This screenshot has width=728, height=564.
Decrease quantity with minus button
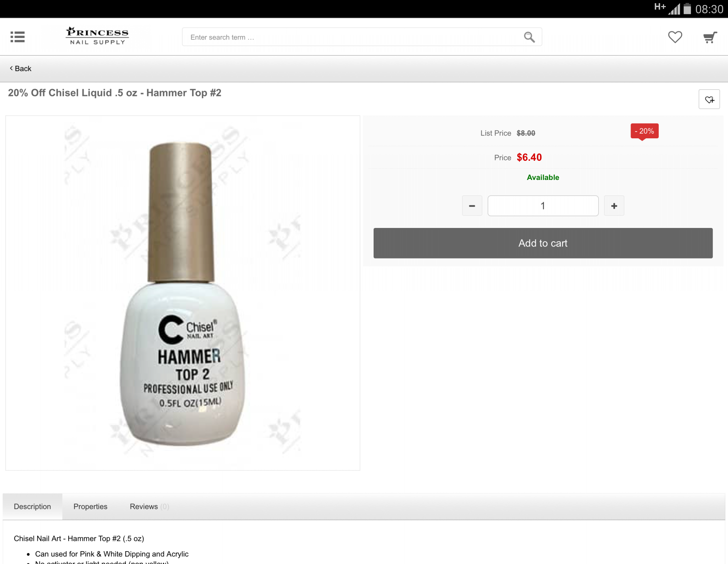pyautogui.click(x=472, y=206)
